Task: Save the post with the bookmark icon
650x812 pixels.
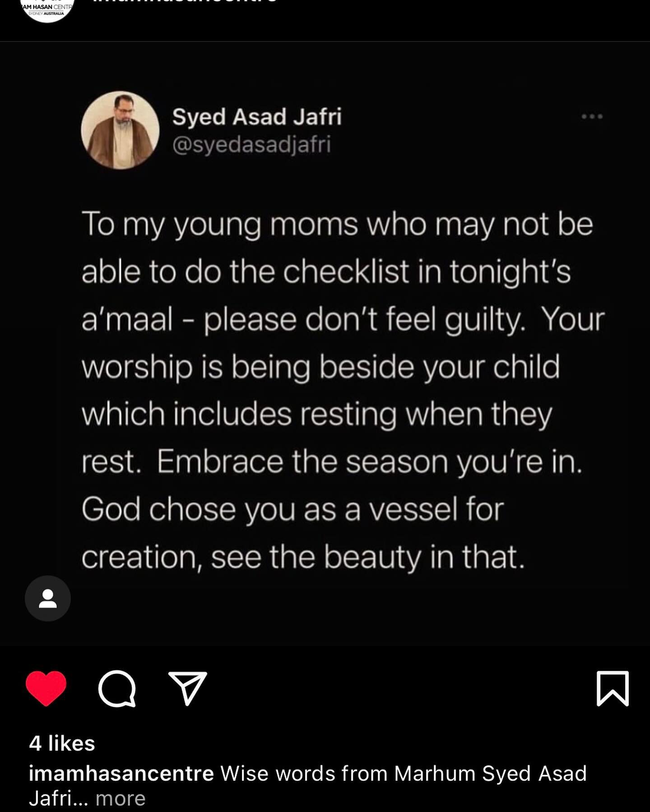Action: [613, 688]
